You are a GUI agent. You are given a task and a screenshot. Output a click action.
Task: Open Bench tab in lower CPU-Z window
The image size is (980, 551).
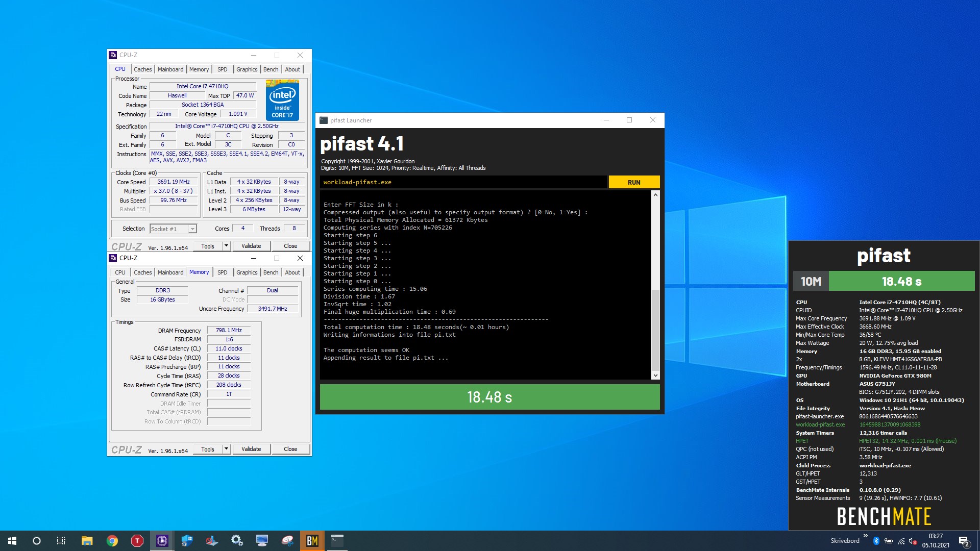(271, 272)
